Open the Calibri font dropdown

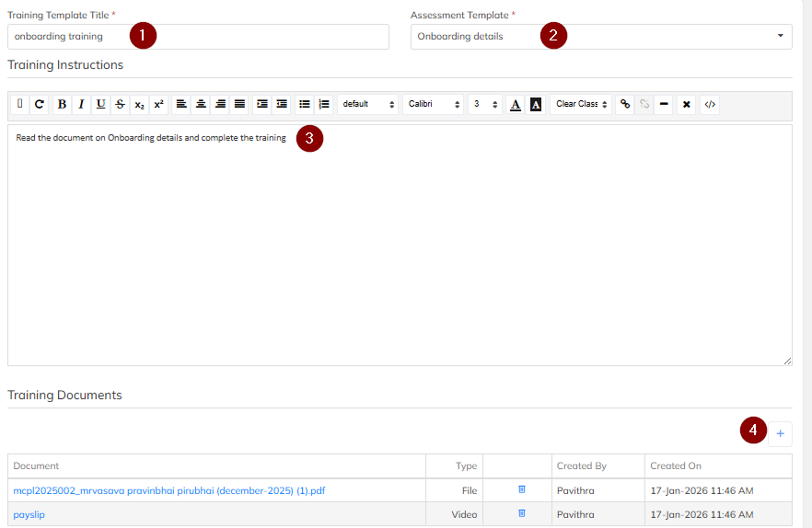point(433,104)
